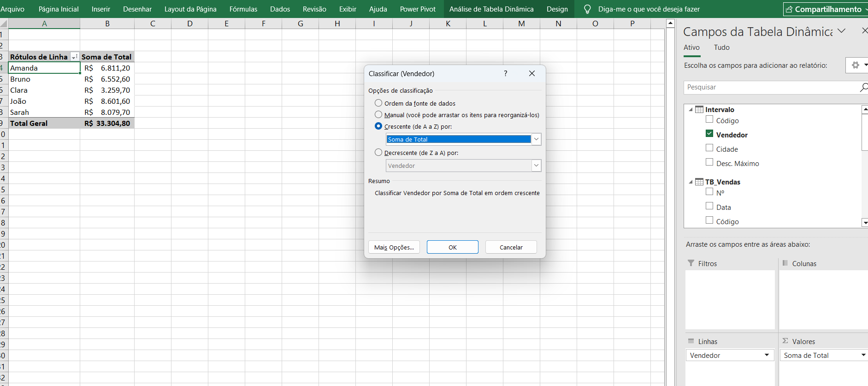Check the Código field under Intervalo

click(709, 119)
